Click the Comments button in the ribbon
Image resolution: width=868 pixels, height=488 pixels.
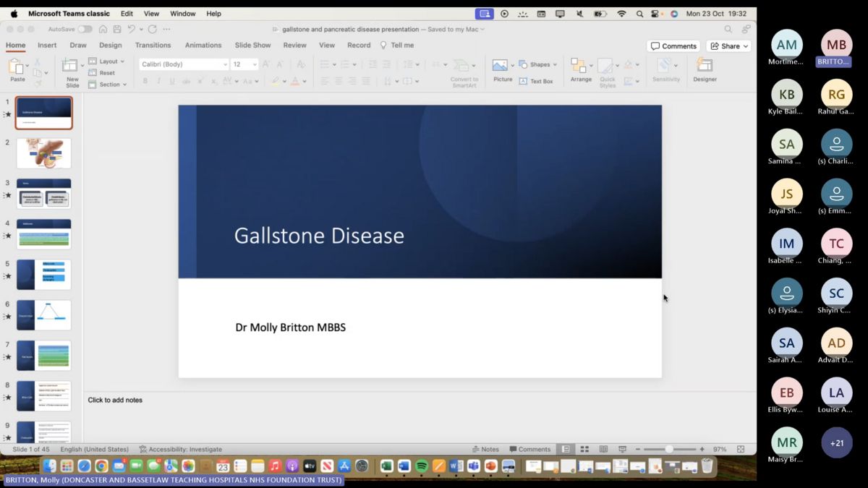coord(673,46)
